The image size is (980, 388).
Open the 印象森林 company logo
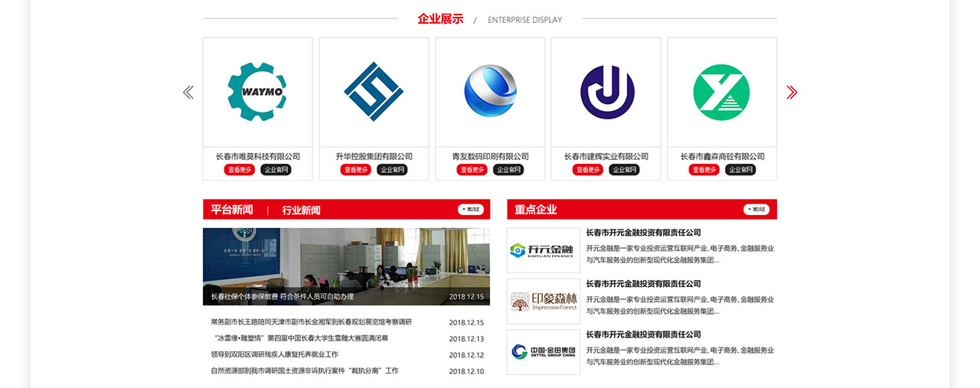(x=544, y=301)
